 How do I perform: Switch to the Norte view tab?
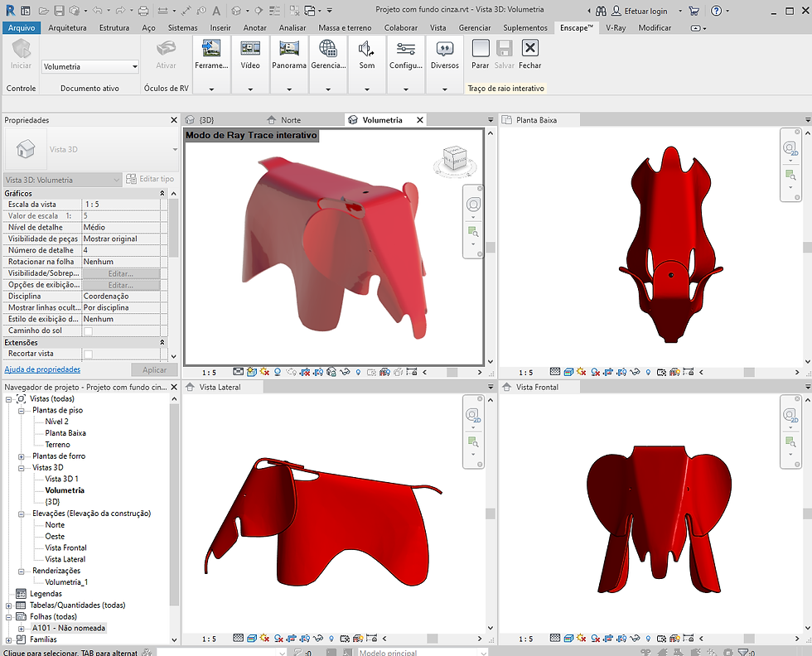click(x=291, y=119)
